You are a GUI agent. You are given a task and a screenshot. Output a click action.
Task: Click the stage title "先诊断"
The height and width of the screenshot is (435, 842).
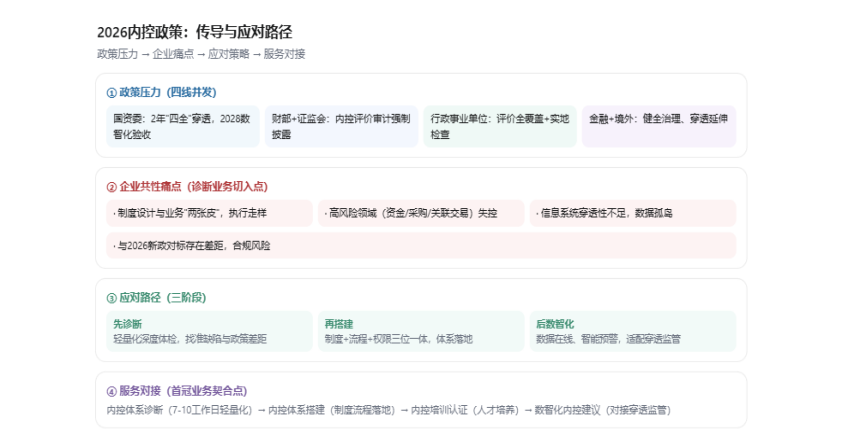coord(127,324)
